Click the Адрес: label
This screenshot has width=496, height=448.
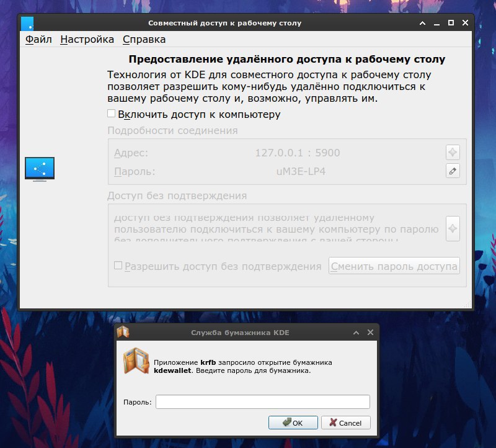(131, 153)
